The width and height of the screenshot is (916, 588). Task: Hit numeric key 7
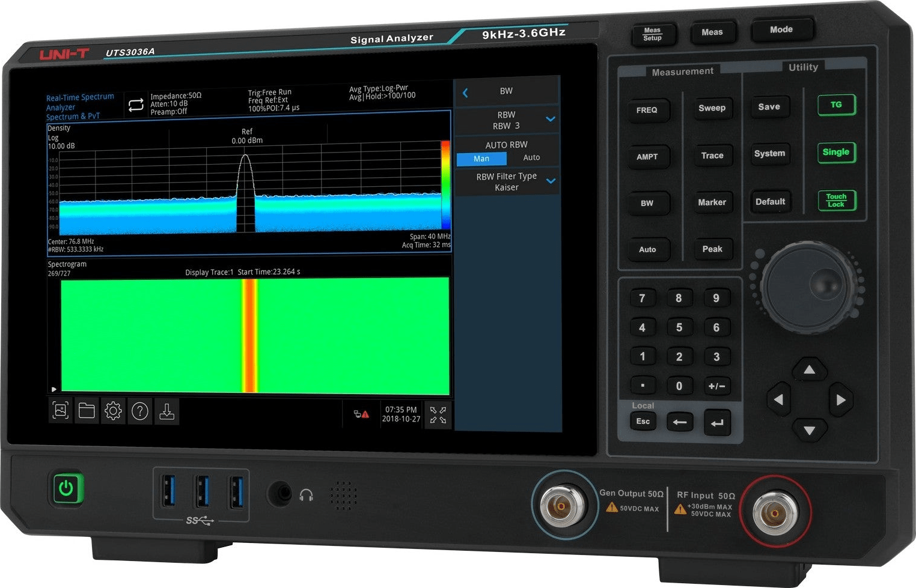tap(643, 299)
